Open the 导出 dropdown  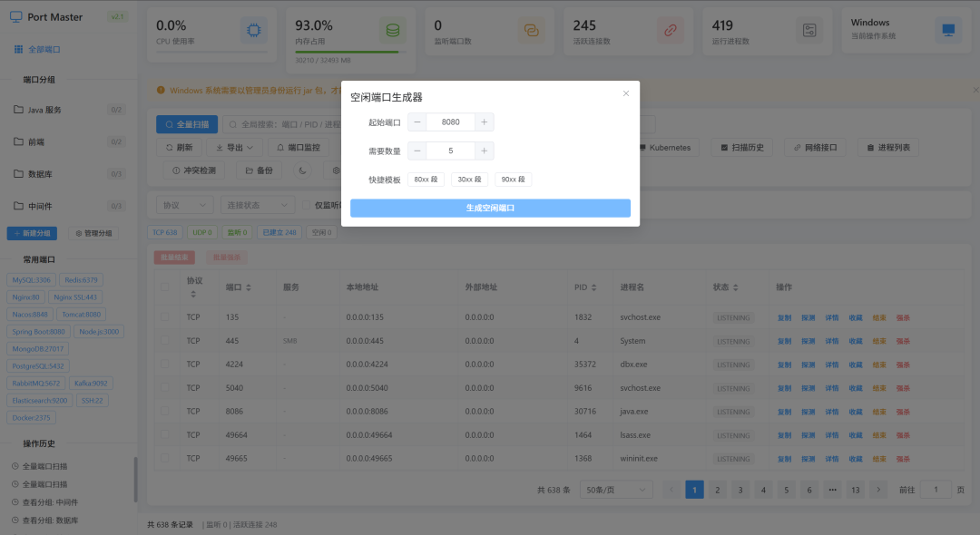point(234,148)
